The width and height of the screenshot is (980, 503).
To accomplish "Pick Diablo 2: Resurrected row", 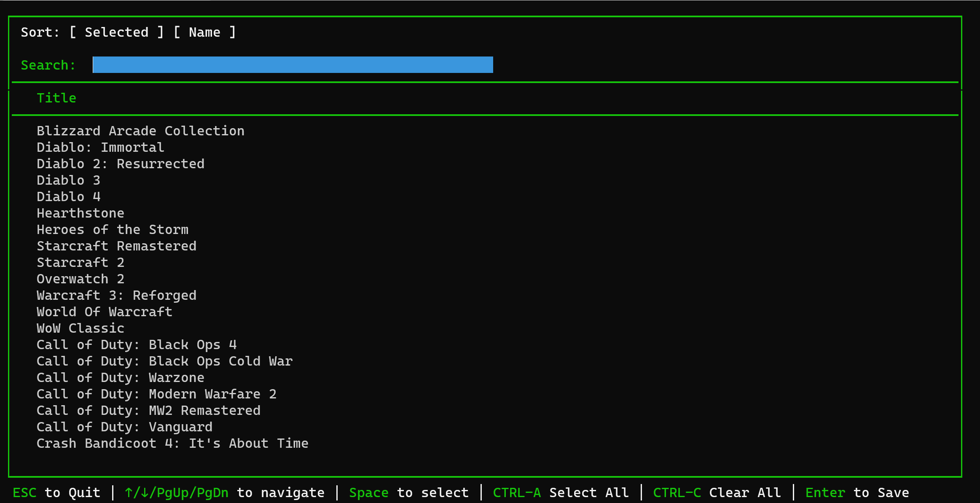I will [121, 164].
